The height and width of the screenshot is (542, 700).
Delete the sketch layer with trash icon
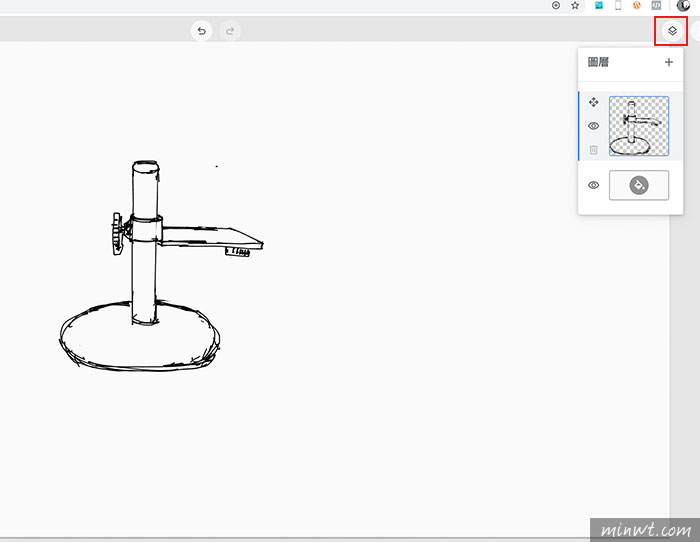tap(593, 150)
